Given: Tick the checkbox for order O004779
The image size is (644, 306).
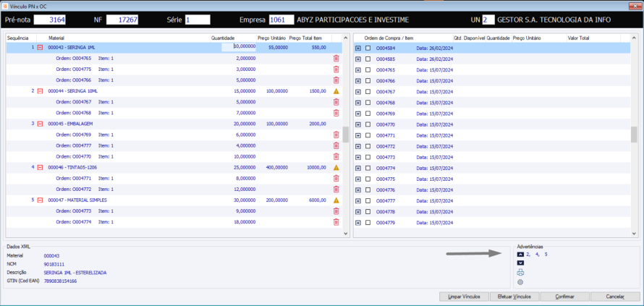Looking at the screenshot, I should pyautogui.click(x=368, y=223).
